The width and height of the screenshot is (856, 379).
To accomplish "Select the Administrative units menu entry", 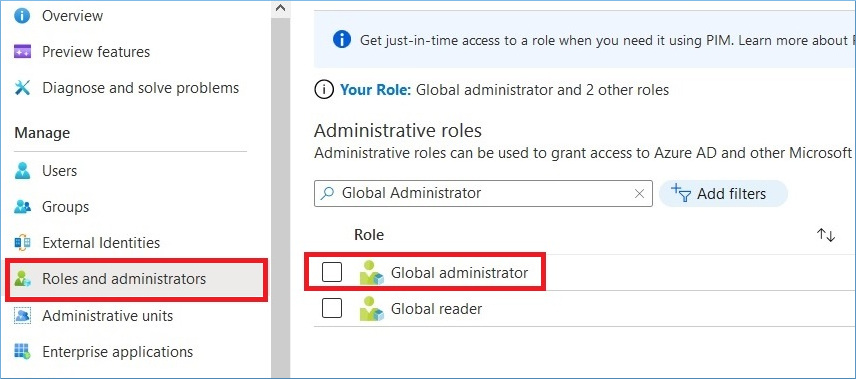I will (108, 316).
